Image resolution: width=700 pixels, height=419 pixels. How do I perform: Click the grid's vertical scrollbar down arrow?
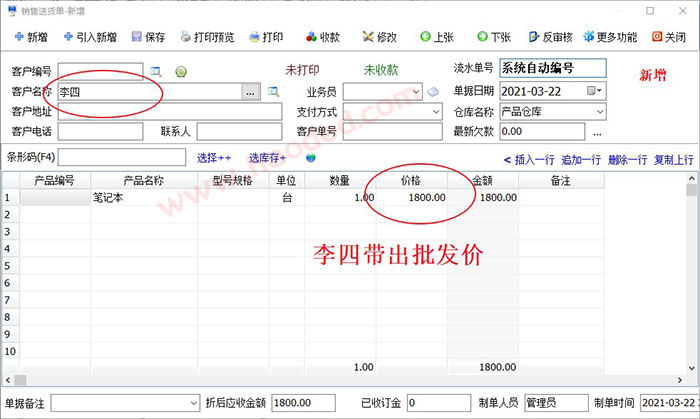coord(692,368)
